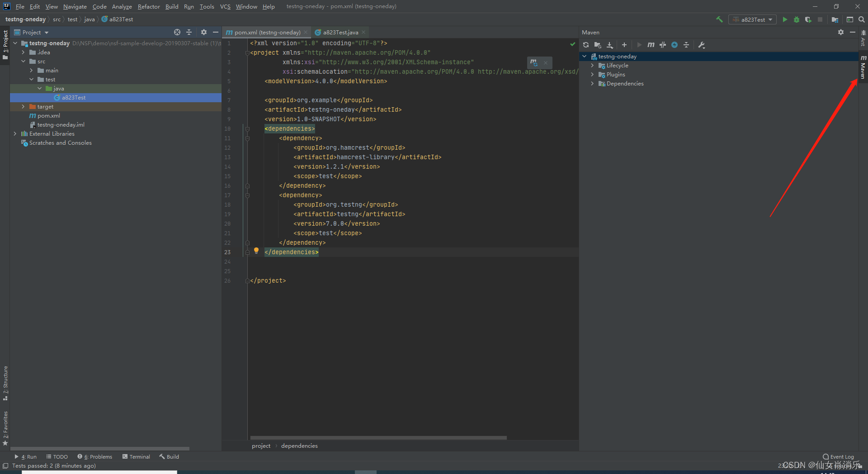Toggle the 1: Project side tool window

5,45
